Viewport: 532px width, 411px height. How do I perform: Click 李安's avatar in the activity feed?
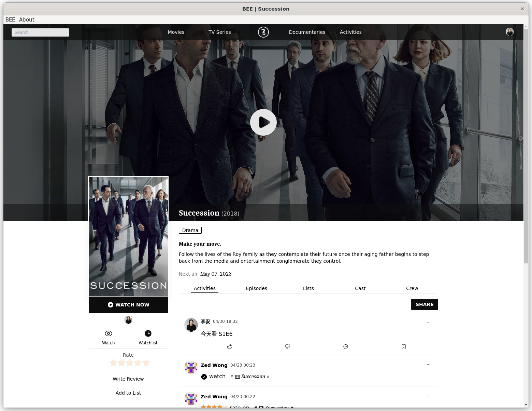191,325
